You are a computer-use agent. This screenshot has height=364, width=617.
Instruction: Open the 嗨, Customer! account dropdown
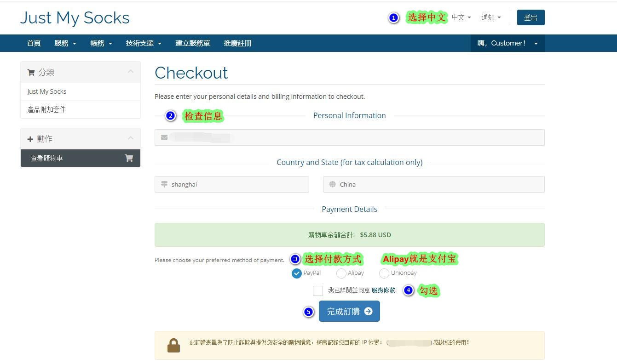pyautogui.click(x=507, y=43)
